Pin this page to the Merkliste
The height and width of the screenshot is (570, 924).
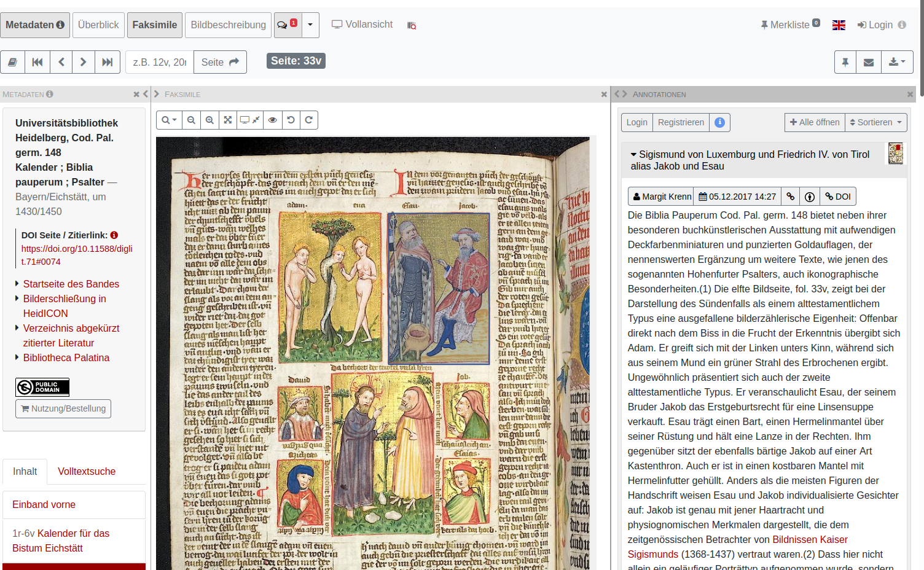[x=845, y=62]
